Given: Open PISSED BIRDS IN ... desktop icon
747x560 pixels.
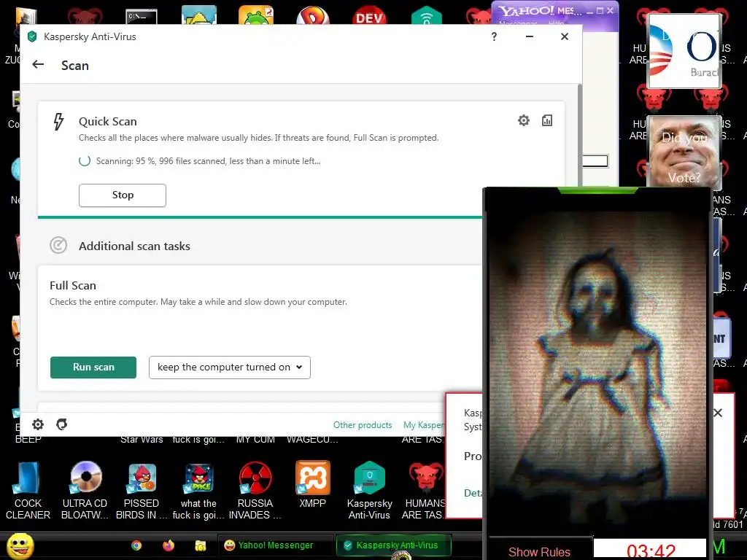Looking at the screenshot, I should (x=142, y=491).
